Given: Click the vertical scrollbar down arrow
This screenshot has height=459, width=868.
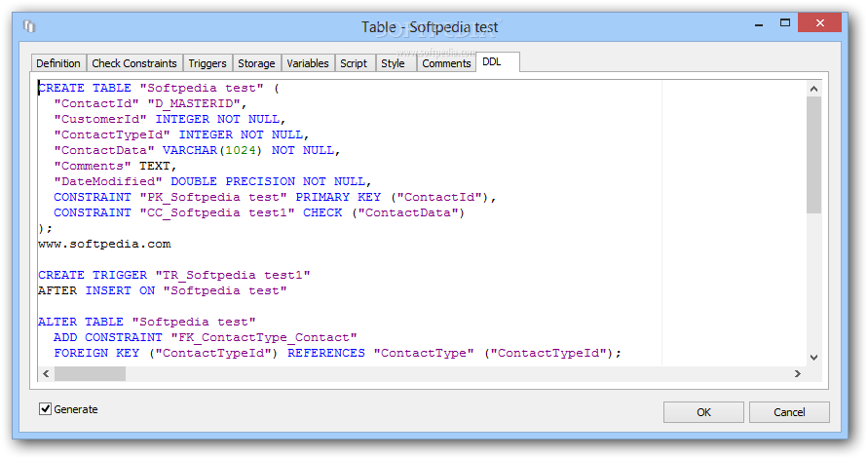Looking at the screenshot, I should coord(813,357).
